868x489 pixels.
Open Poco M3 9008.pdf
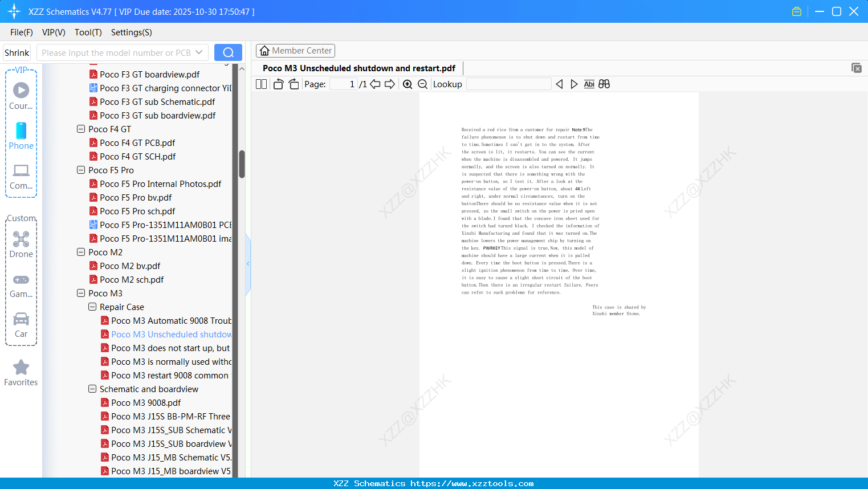tap(141, 403)
